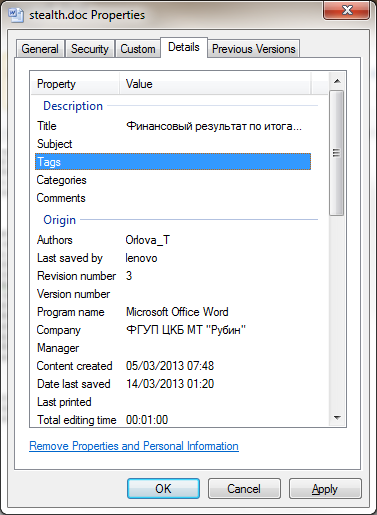Select the Last printed row
377x515 pixels.
(173, 402)
